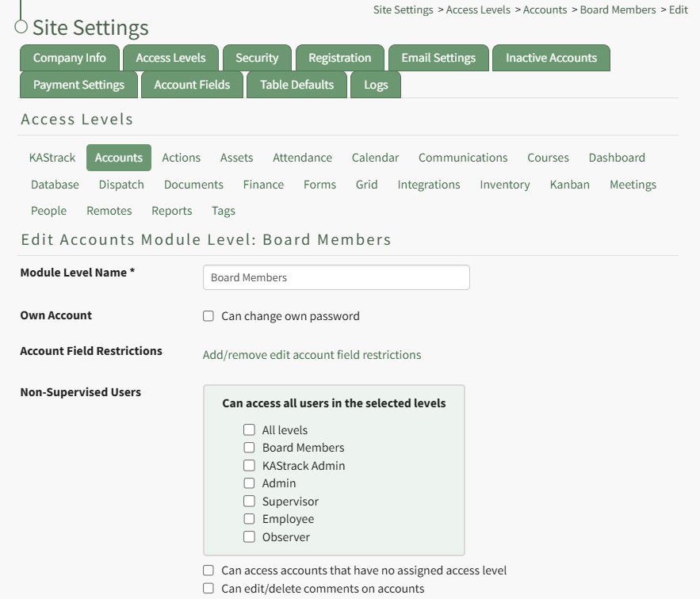Switch to the Access Levels tab
The height and width of the screenshot is (599, 700).
171,58
